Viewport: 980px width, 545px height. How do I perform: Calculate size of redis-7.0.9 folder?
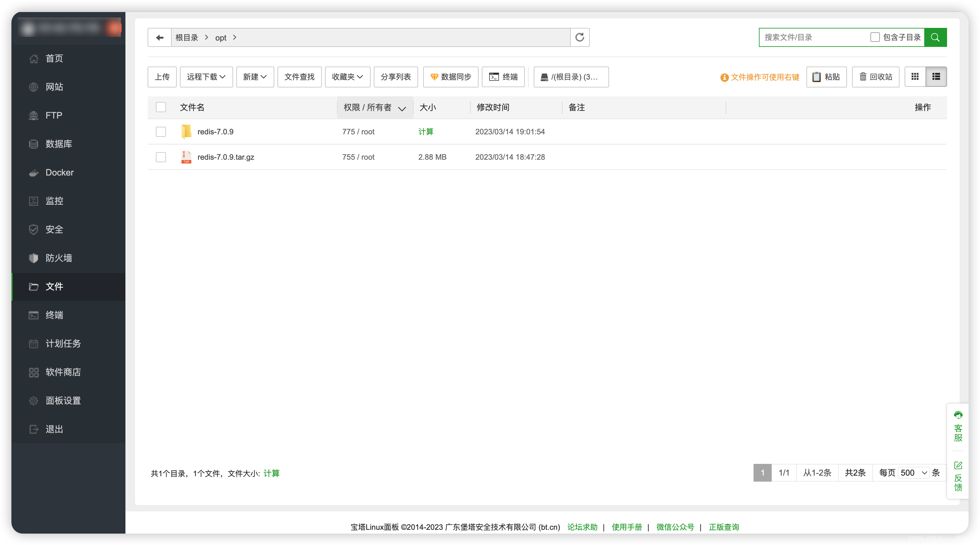coord(426,132)
